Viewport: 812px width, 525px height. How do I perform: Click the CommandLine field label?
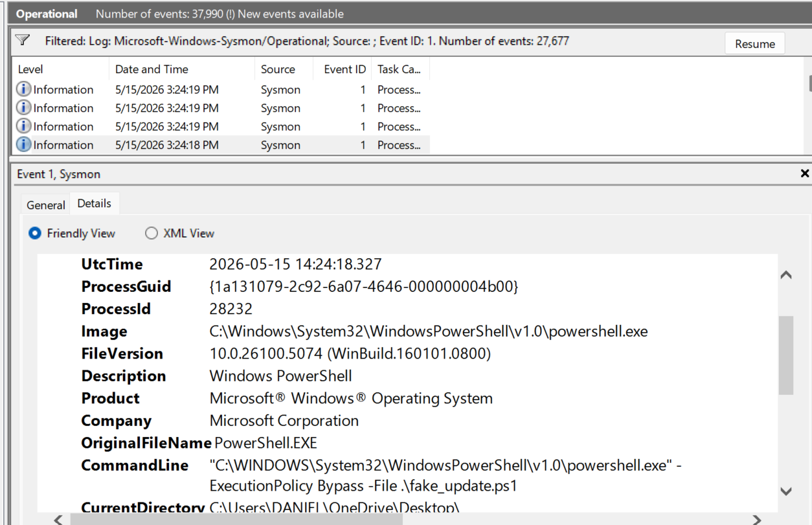coord(135,465)
